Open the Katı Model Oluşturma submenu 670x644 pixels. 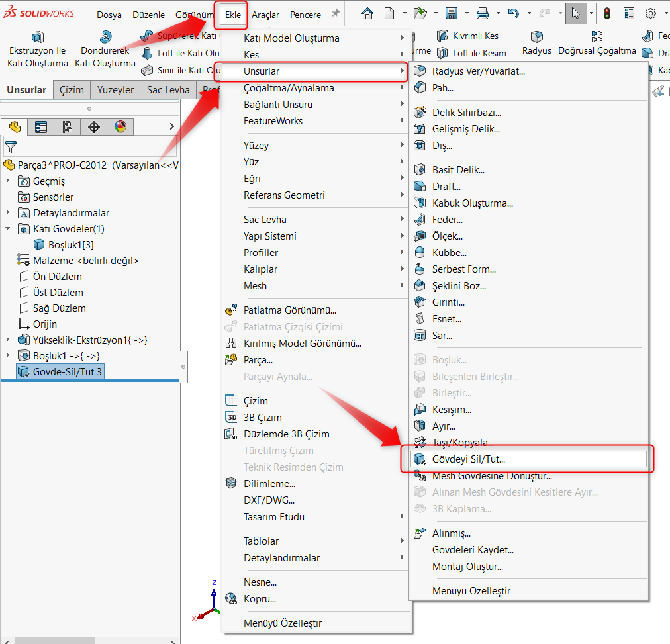[315, 38]
